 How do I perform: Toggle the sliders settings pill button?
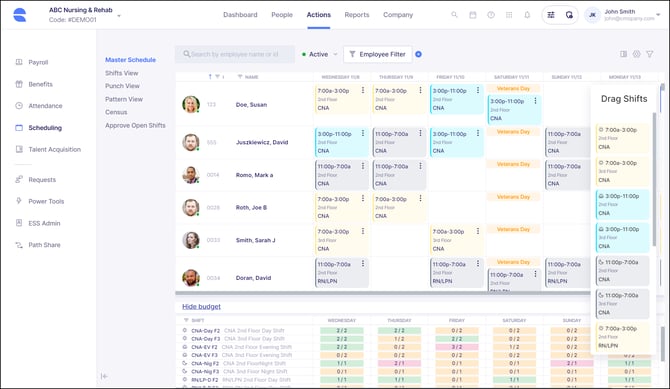tap(551, 15)
